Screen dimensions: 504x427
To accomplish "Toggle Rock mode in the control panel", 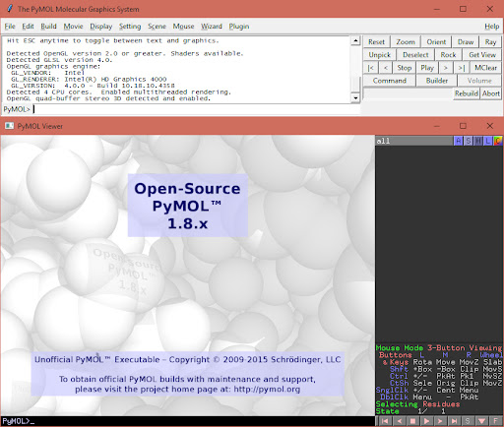I will 448,55.
